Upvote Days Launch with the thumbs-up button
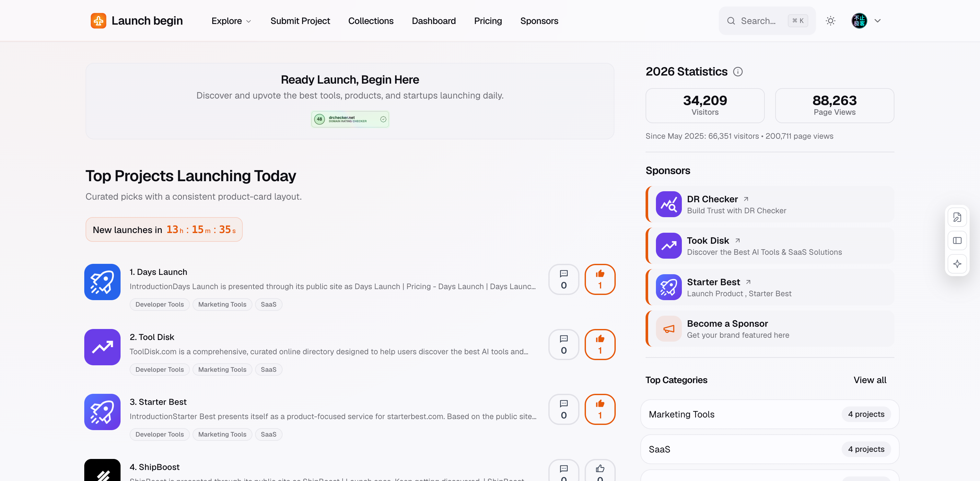This screenshot has height=481, width=980. (600, 279)
